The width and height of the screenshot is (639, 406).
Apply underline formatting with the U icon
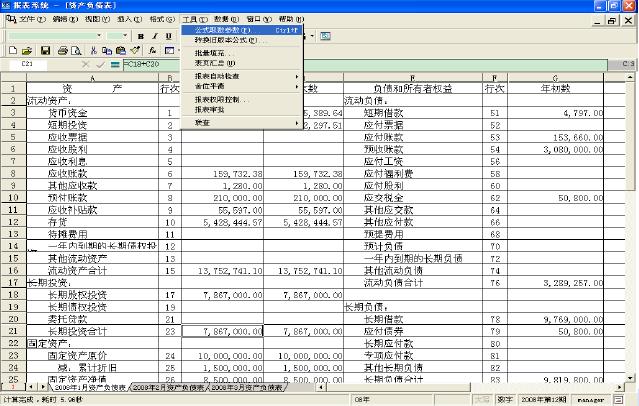point(169,36)
